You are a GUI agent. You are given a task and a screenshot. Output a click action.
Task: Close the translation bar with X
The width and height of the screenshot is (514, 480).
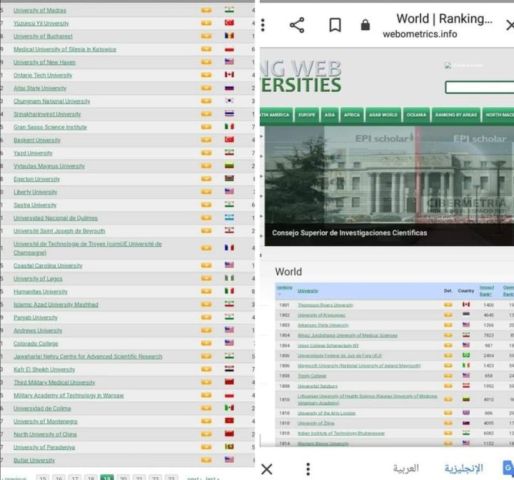(x=267, y=469)
